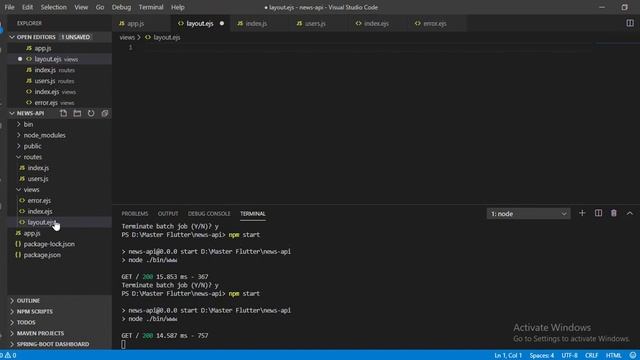Expand the bin folder
The width and height of the screenshot is (640, 360).
(x=28, y=124)
